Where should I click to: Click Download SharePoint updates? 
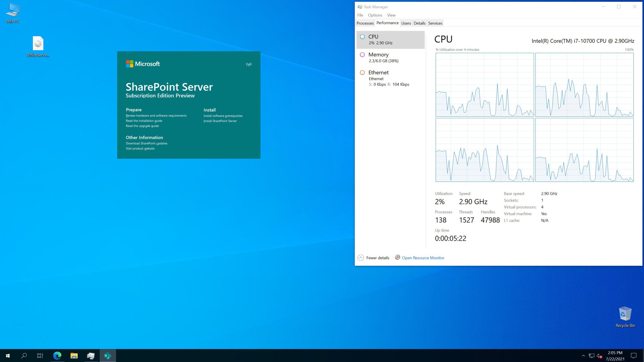point(147,143)
